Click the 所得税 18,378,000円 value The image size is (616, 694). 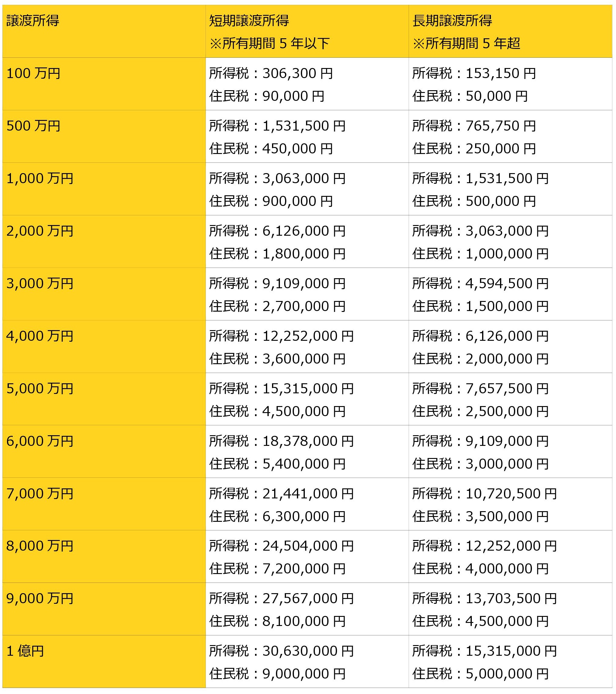click(x=281, y=441)
